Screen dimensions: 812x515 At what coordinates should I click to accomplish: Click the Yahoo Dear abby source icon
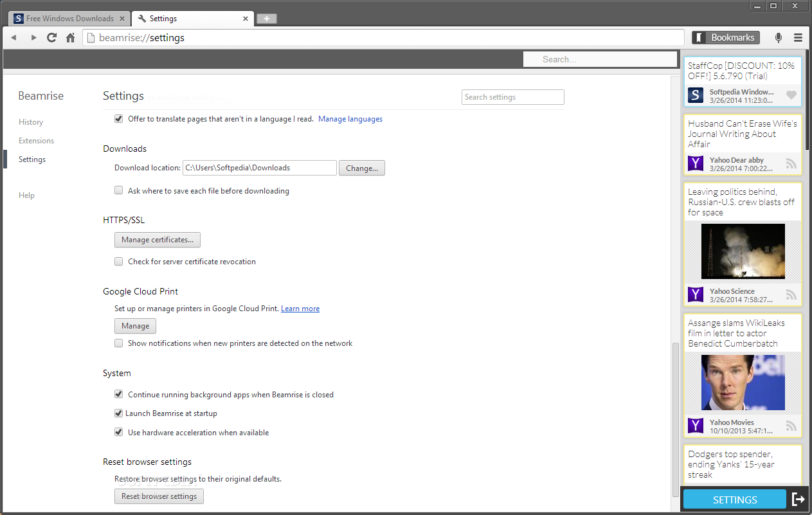coord(696,163)
